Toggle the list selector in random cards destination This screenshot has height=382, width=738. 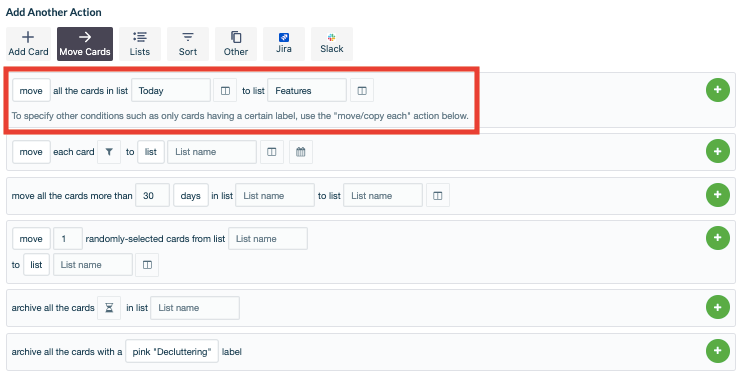(x=36, y=265)
